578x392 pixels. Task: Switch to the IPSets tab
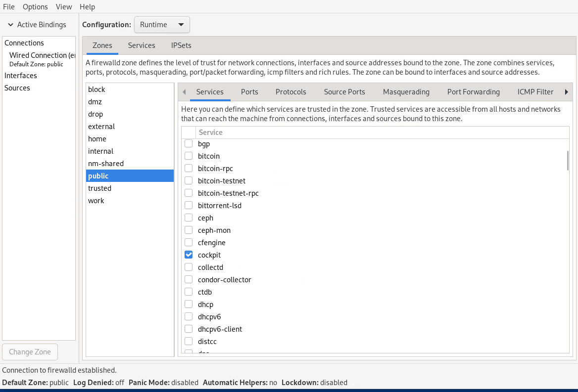point(181,45)
